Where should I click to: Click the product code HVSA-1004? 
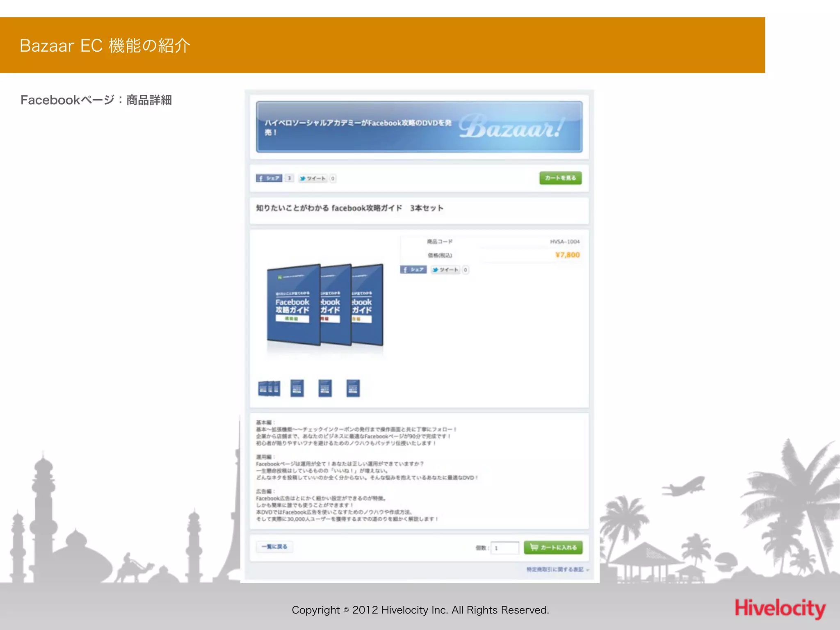coord(565,242)
